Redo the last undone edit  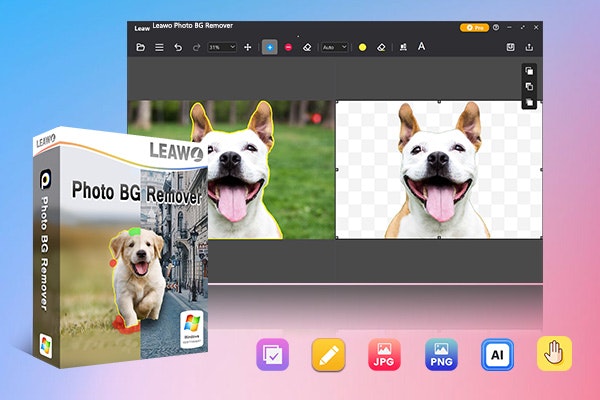196,47
